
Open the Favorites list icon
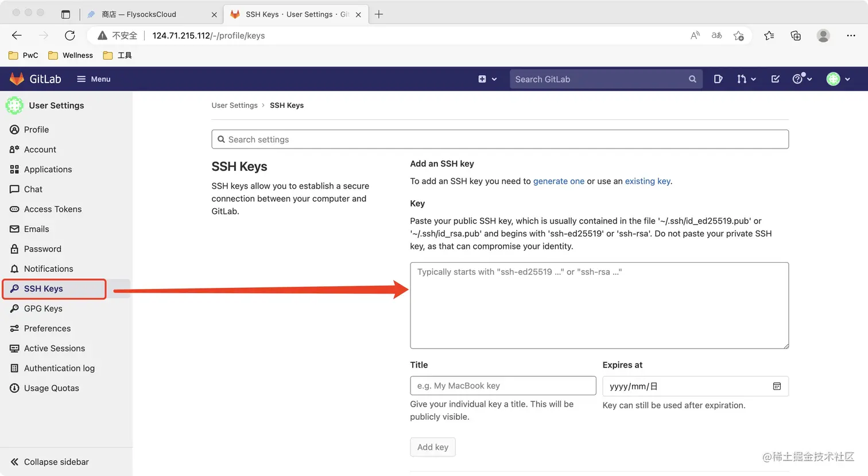tap(769, 36)
